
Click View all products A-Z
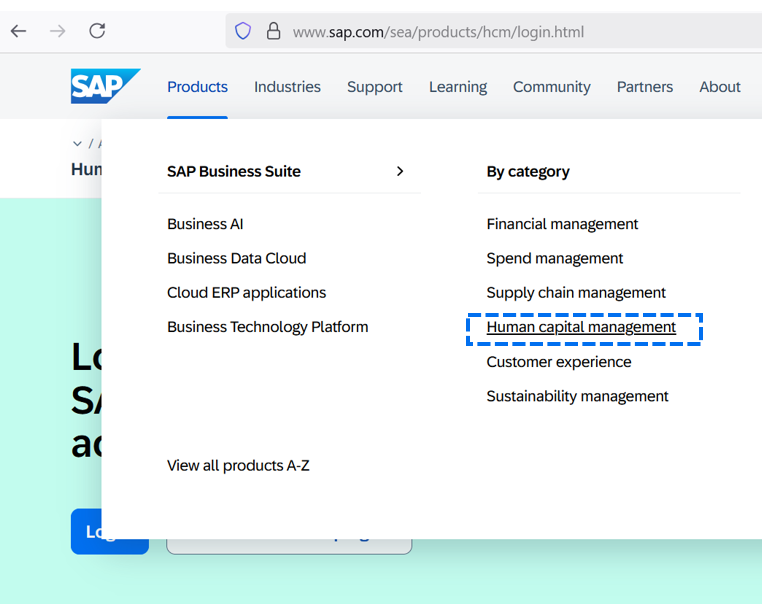coord(238,465)
